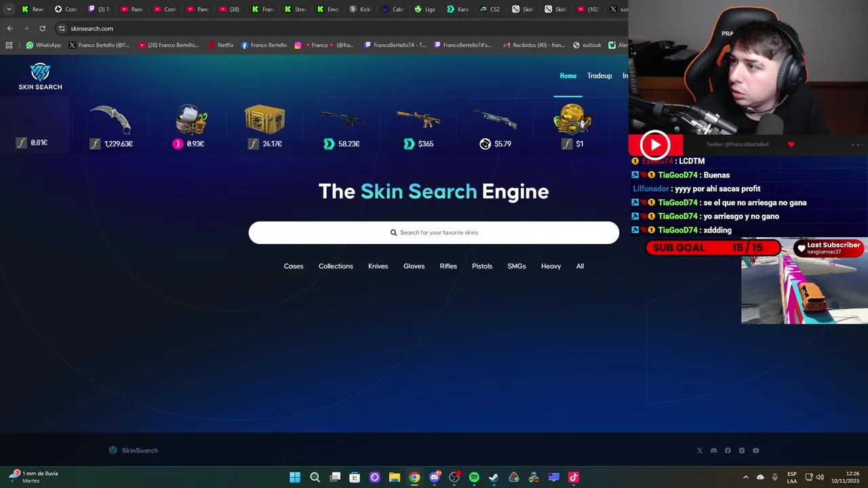Viewport: 868px width, 488px height.
Task: Open the Instagram footer icon
Action: 742,450
